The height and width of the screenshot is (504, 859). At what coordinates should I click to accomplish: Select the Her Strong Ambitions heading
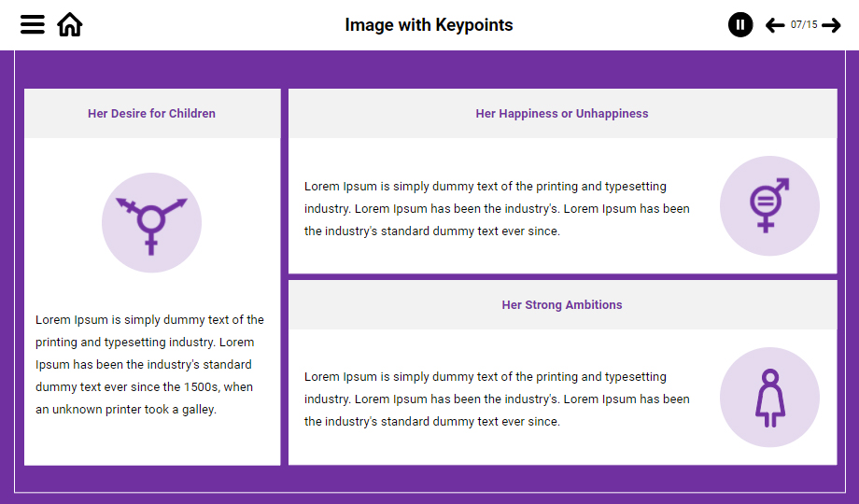(562, 305)
